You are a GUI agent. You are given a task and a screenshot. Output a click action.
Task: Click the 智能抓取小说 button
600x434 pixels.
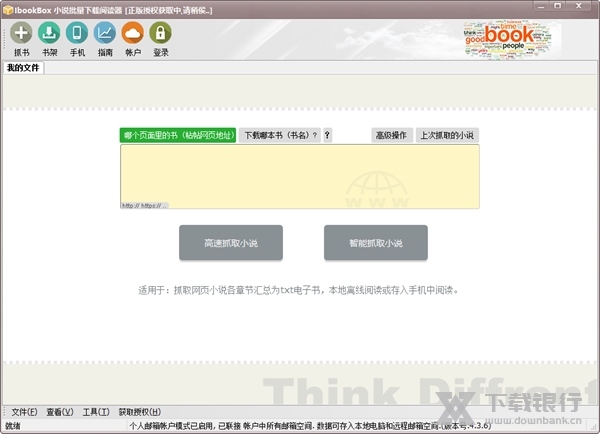376,243
